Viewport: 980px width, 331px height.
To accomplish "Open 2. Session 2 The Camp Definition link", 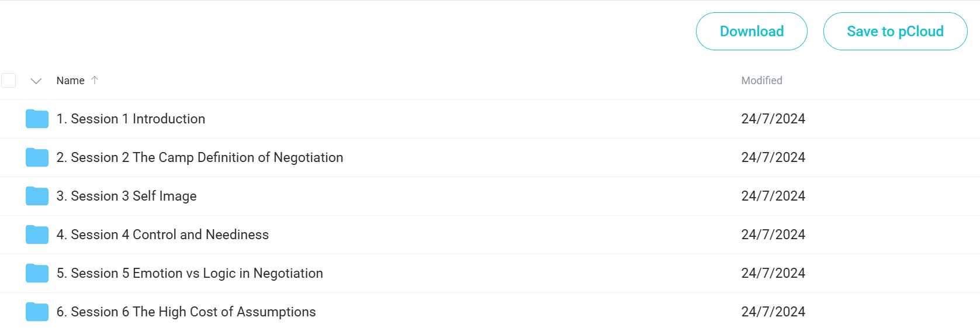I will coord(200,157).
